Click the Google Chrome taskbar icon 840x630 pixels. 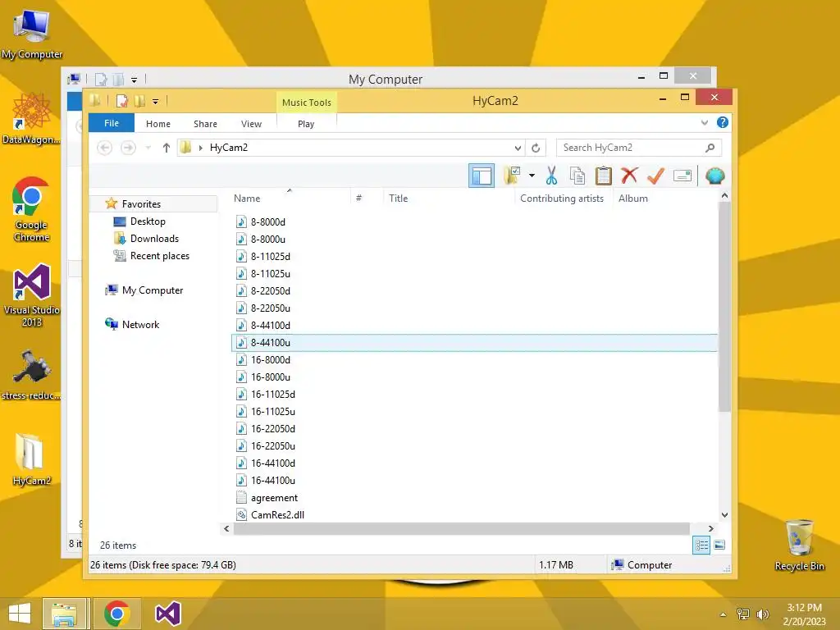coord(116,614)
